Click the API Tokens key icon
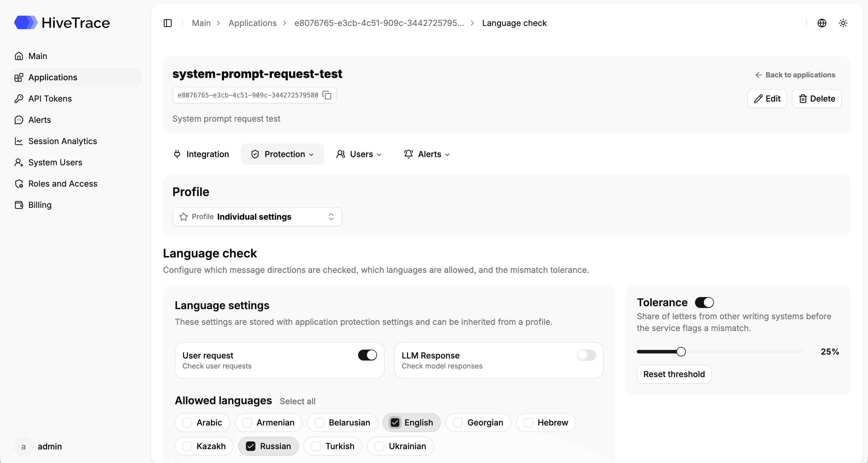Image resolution: width=868 pixels, height=463 pixels. (19, 98)
